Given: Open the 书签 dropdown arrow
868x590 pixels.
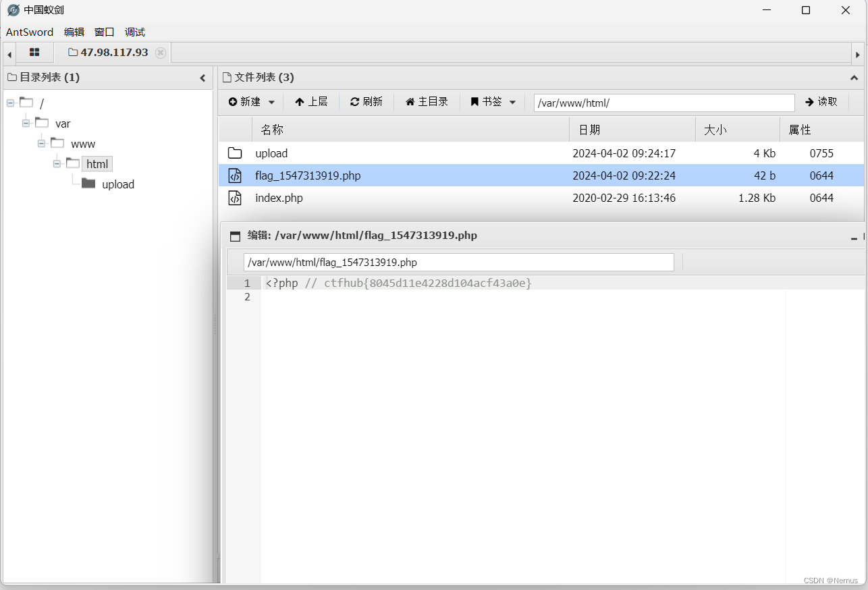Looking at the screenshot, I should 512,103.
